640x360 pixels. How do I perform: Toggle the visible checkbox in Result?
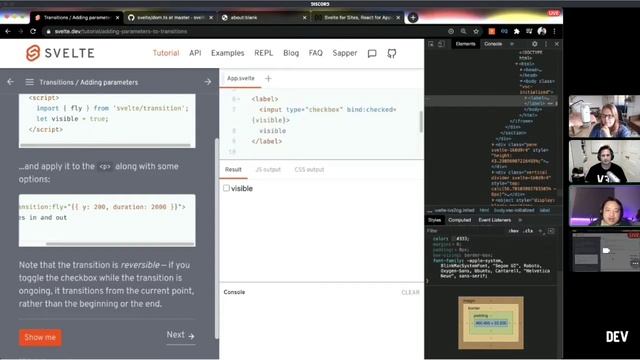coord(227,188)
